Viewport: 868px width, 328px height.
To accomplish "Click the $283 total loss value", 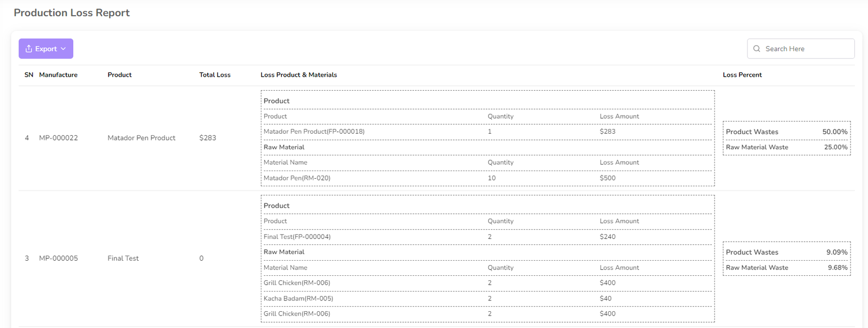I will coord(208,138).
